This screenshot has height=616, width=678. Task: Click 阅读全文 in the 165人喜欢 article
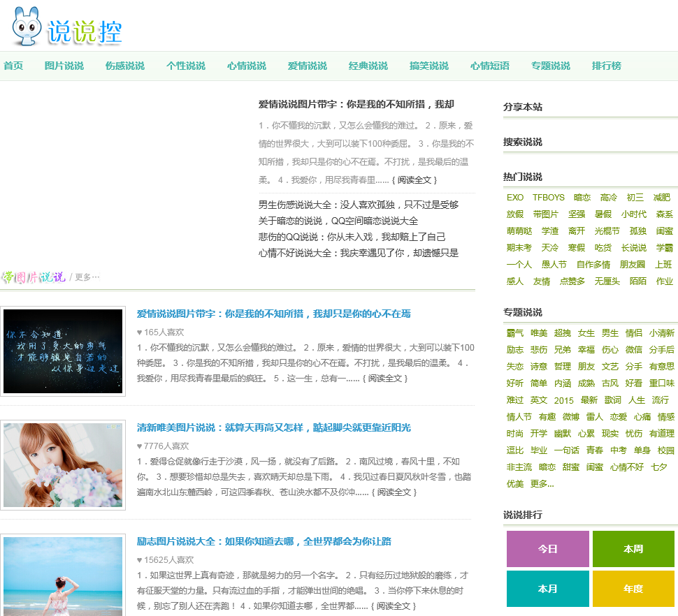click(385, 379)
